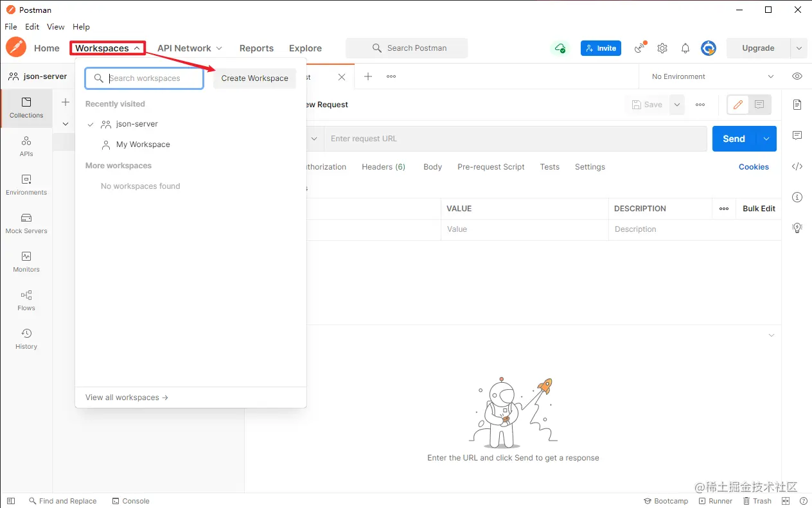Open History in the sidebar
Viewport: 812px width, 508px height.
click(x=26, y=339)
